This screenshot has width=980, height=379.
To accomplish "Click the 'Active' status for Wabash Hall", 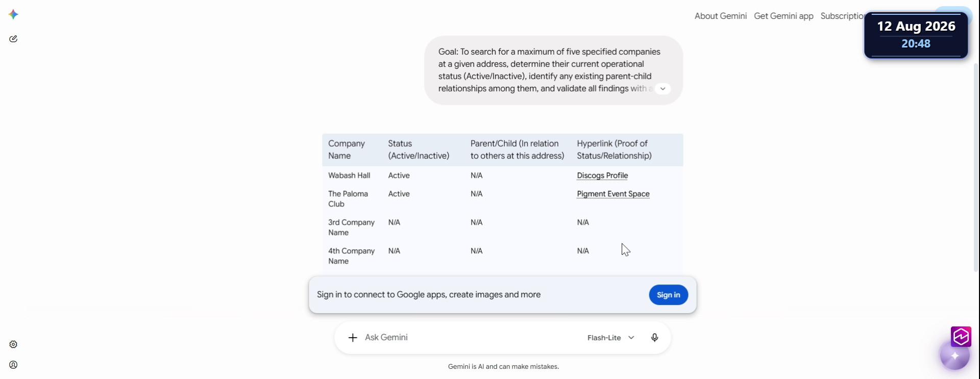I will (399, 175).
